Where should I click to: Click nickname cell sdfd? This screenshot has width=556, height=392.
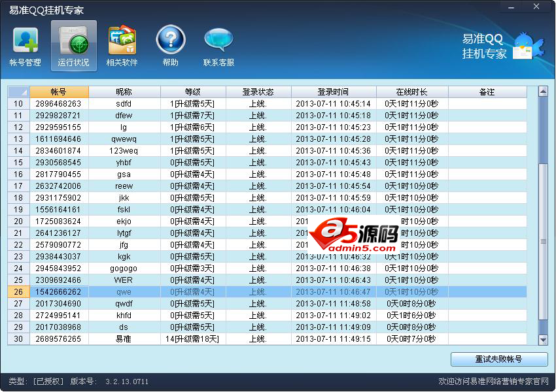click(124, 104)
